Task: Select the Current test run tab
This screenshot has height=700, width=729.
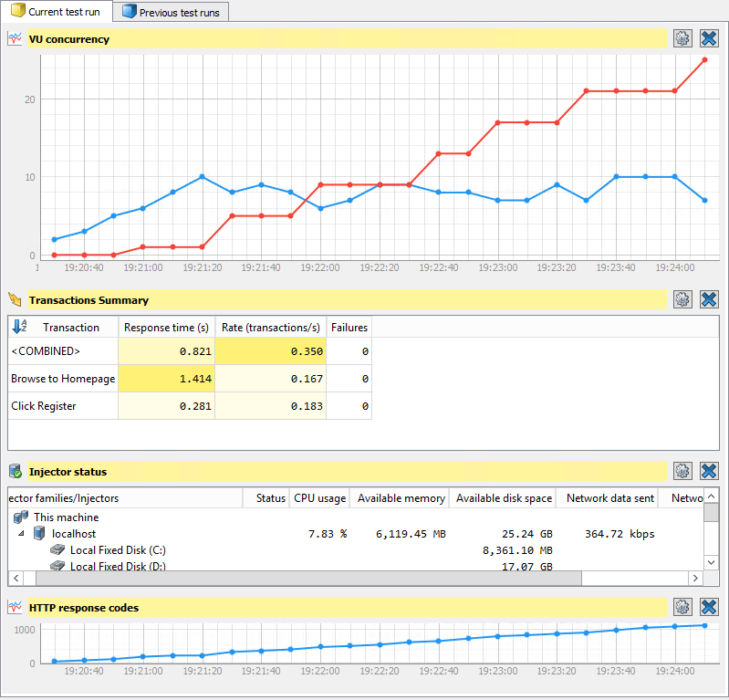Action: (56, 12)
